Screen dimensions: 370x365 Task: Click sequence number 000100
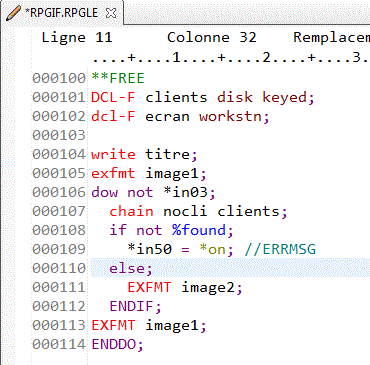59,78
